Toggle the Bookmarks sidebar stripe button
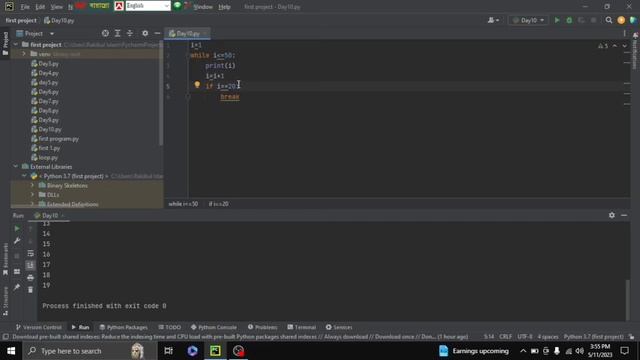Viewport: 640px width, 360px height. pos(5,259)
